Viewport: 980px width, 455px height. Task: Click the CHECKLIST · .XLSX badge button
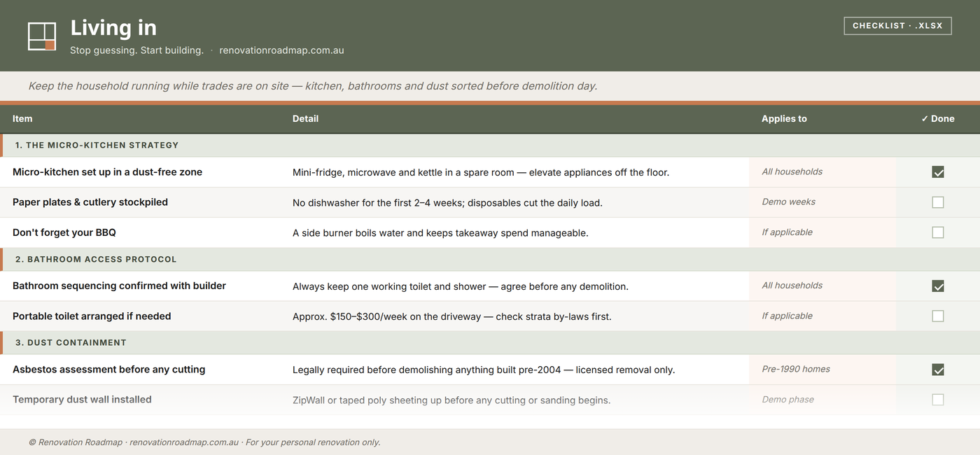[897, 26]
